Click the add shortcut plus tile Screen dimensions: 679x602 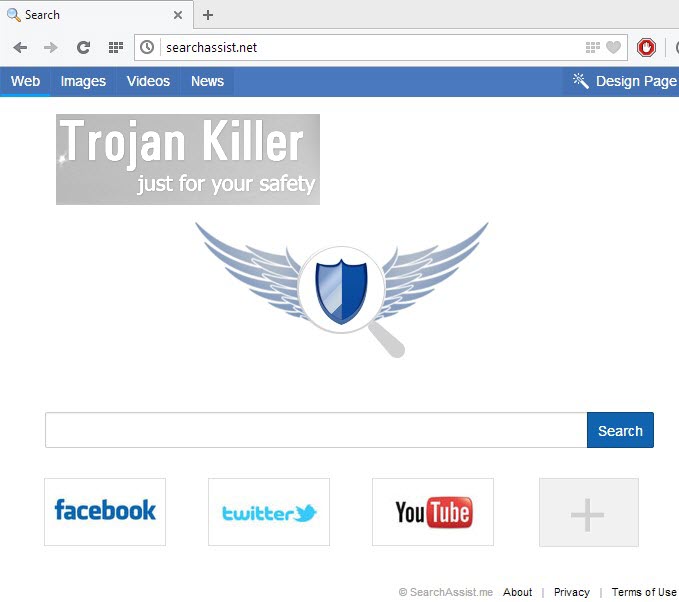point(588,512)
